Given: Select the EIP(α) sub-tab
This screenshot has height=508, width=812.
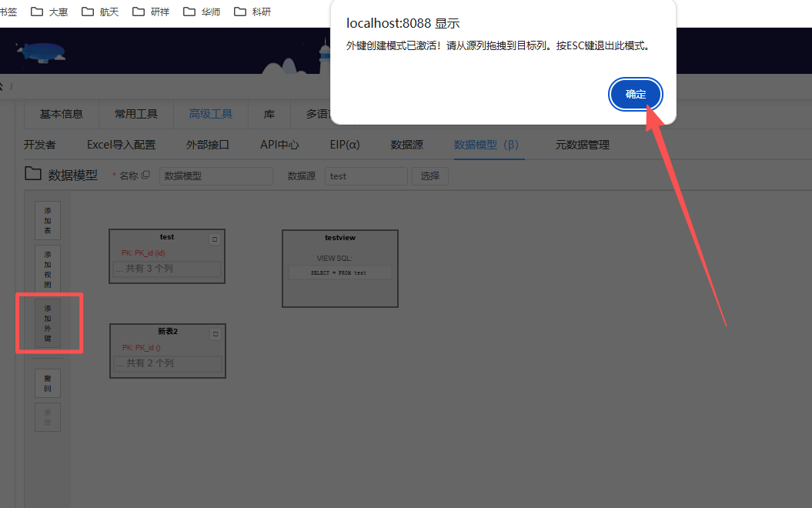Looking at the screenshot, I should coord(345,145).
